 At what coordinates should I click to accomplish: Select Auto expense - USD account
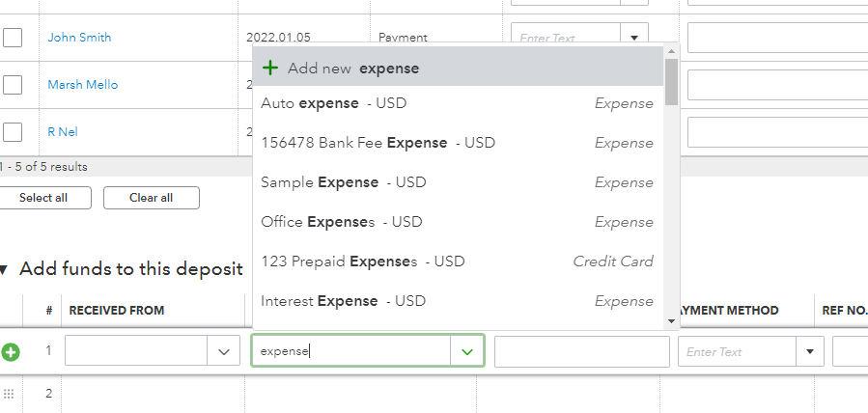click(x=458, y=103)
